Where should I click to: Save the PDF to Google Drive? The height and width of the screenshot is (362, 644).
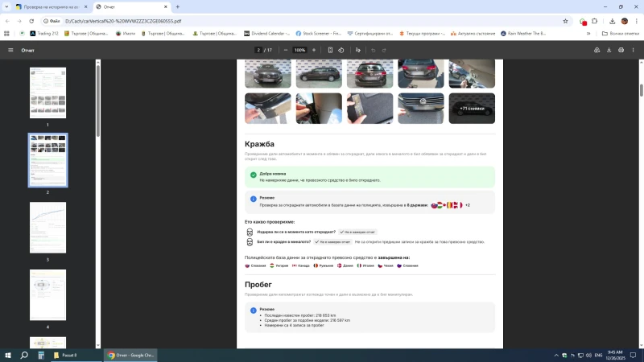point(597,50)
